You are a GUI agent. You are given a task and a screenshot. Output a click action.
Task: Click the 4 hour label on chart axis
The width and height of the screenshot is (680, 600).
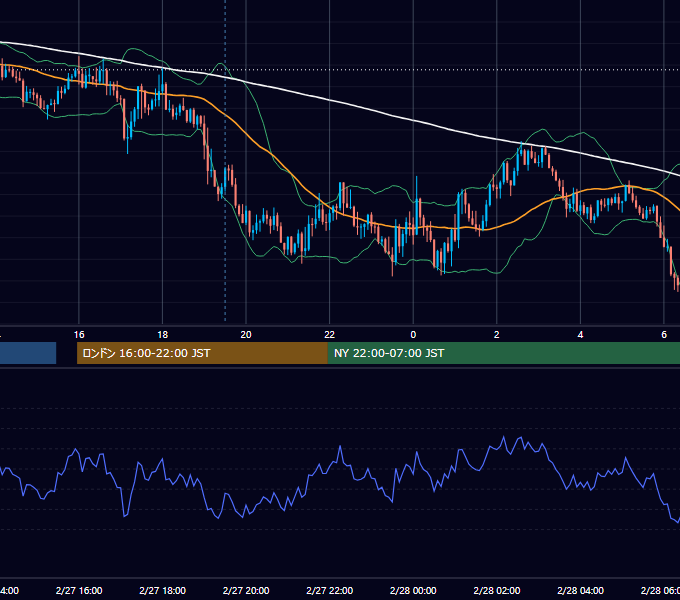click(580, 335)
